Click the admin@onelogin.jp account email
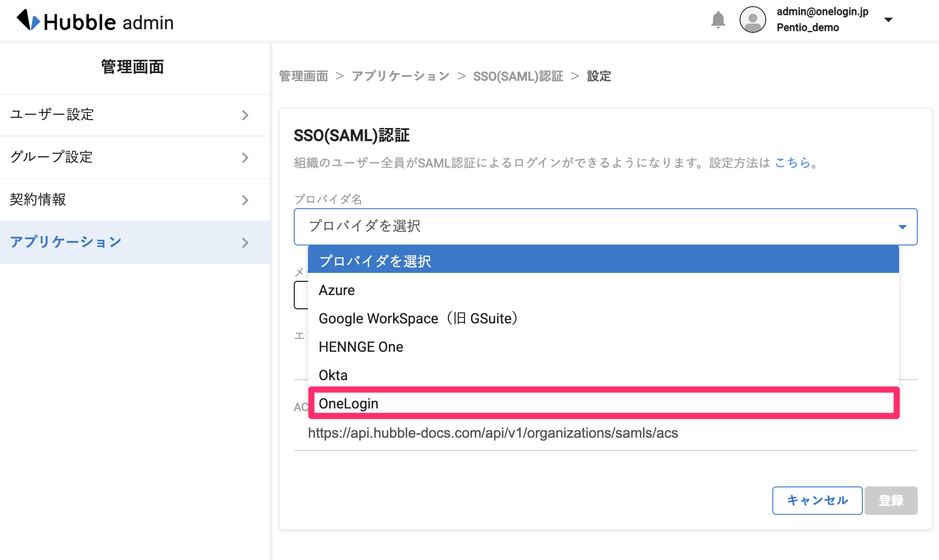This screenshot has height=560, width=939. coord(822,12)
